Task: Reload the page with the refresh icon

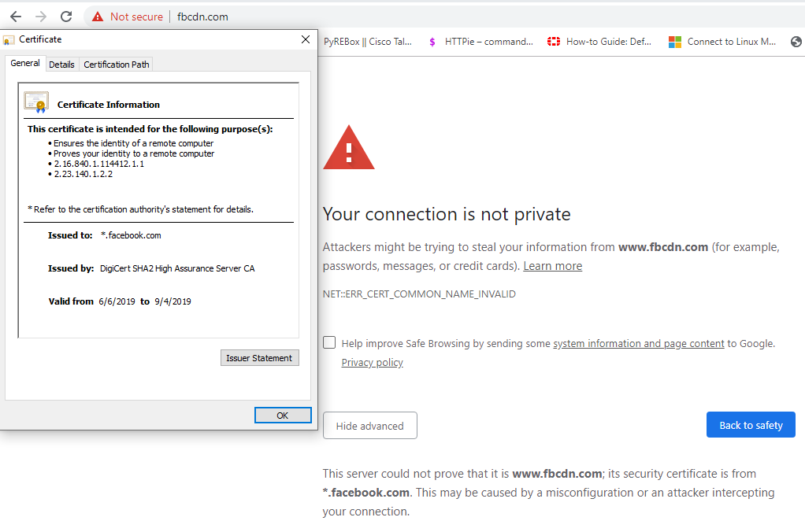Action: coord(66,17)
